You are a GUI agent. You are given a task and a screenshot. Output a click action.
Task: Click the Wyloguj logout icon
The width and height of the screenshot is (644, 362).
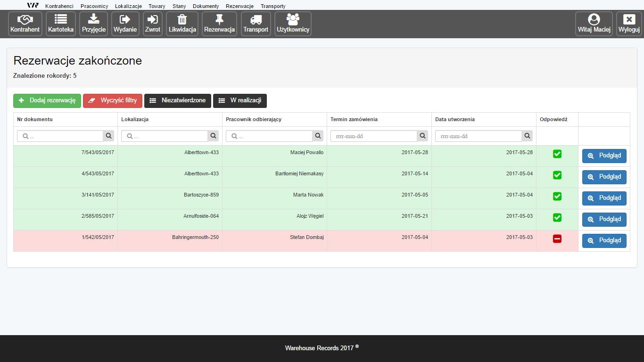click(x=629, y=19)
